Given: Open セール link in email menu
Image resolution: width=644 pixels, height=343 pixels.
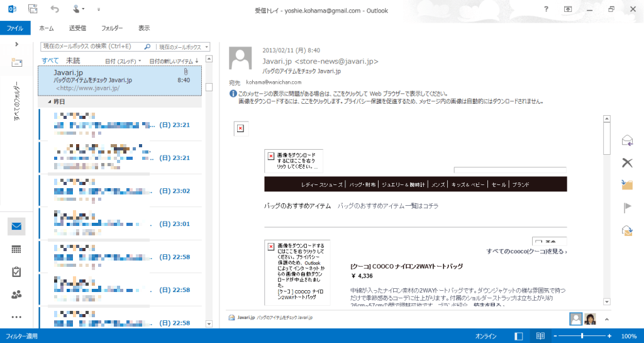Looking at the screenshot, I should tap(499, 184).
